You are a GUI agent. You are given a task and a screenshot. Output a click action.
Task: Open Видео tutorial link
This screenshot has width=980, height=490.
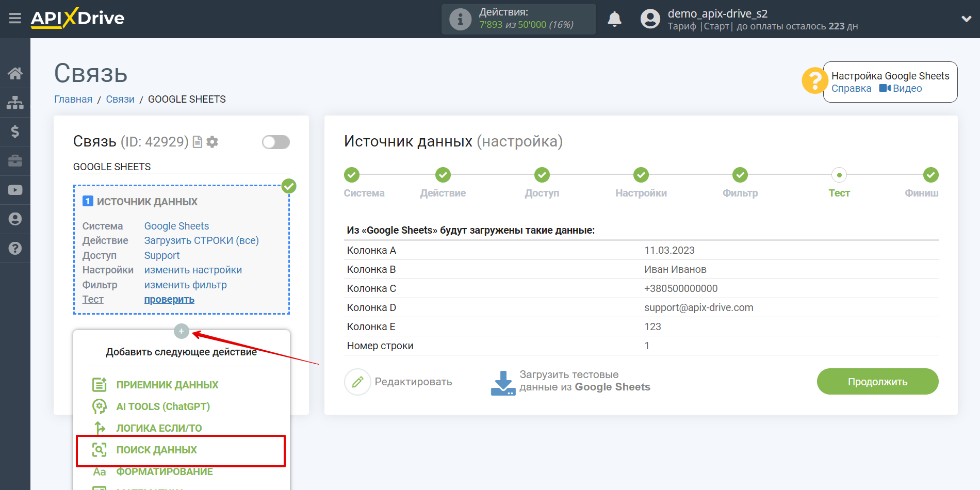pos(901,88)
